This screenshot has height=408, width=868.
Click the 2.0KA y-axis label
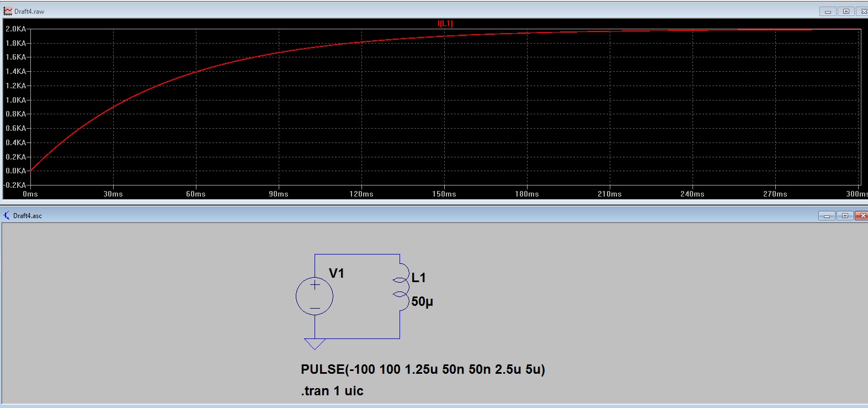pyautogui.click(x=15, y=29)
